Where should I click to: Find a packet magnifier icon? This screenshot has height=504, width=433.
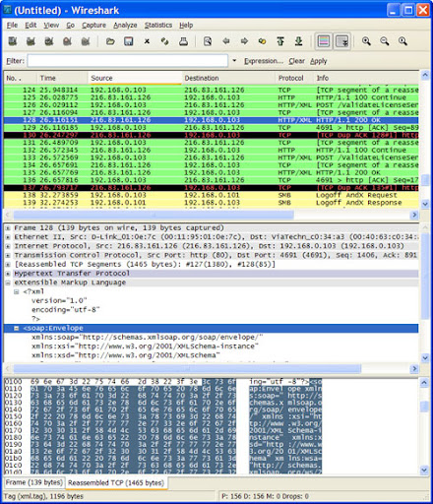click(208, 41)
